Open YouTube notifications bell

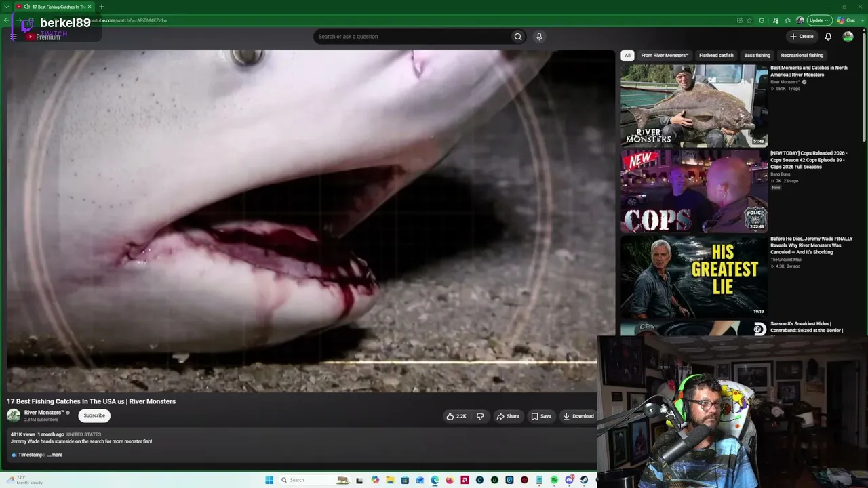click(828, 37)
